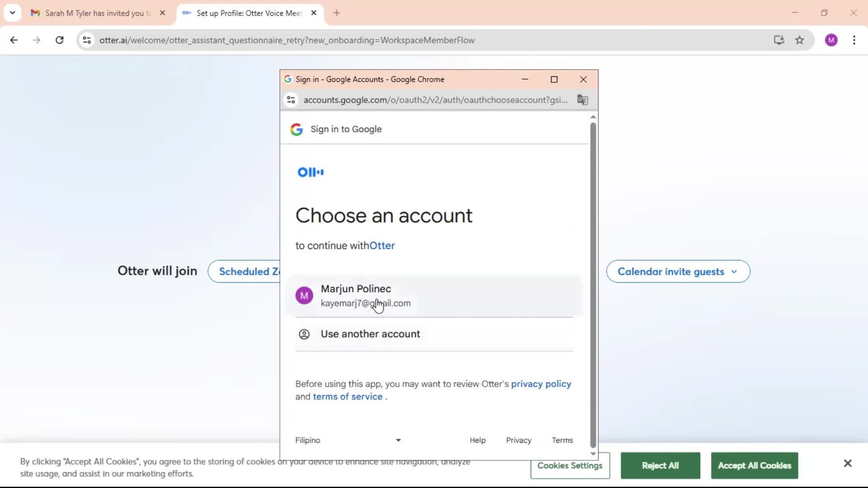Click the translate icon in sign-in popup

coord(582,100)
